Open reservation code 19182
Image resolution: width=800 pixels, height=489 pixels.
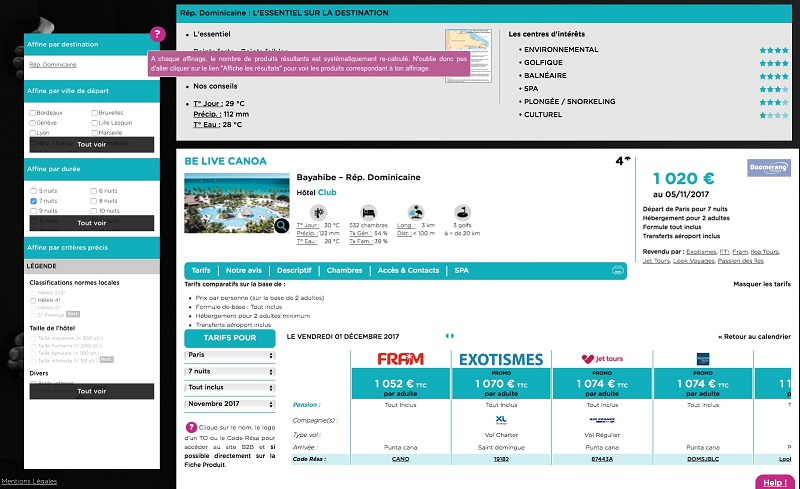click(501, 459)
